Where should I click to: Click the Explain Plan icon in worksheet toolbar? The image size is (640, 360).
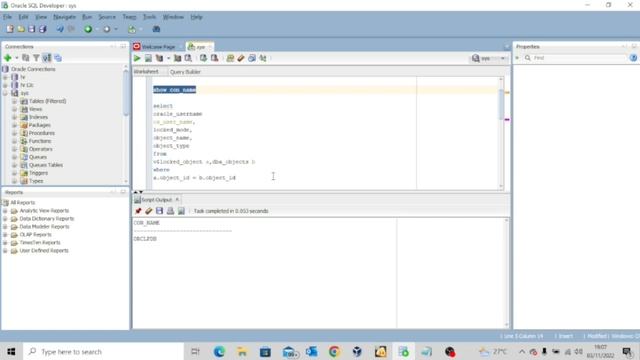[x=159, y=58]
